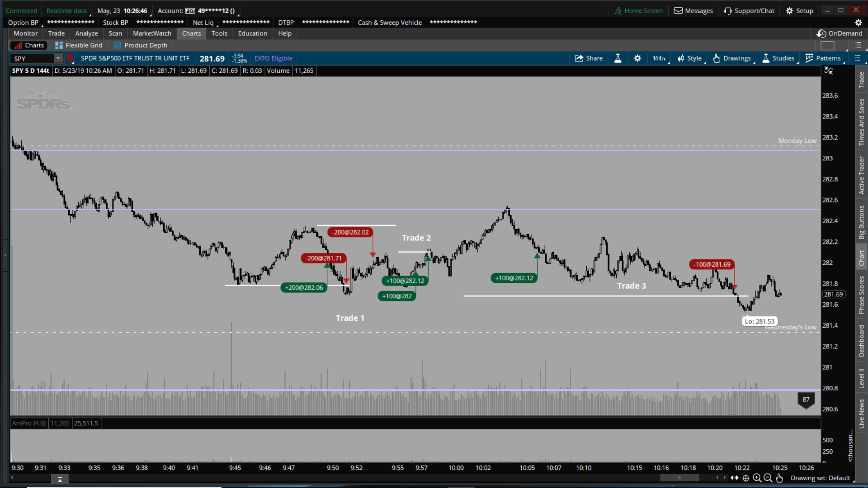Switch to the Monitor tab
Image resolution: width=868 pixels, height=488 pixels.
tap(26, 33)
